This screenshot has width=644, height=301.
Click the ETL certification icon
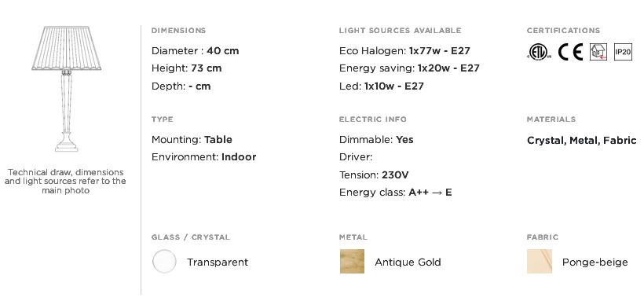[x=538, y=52]
